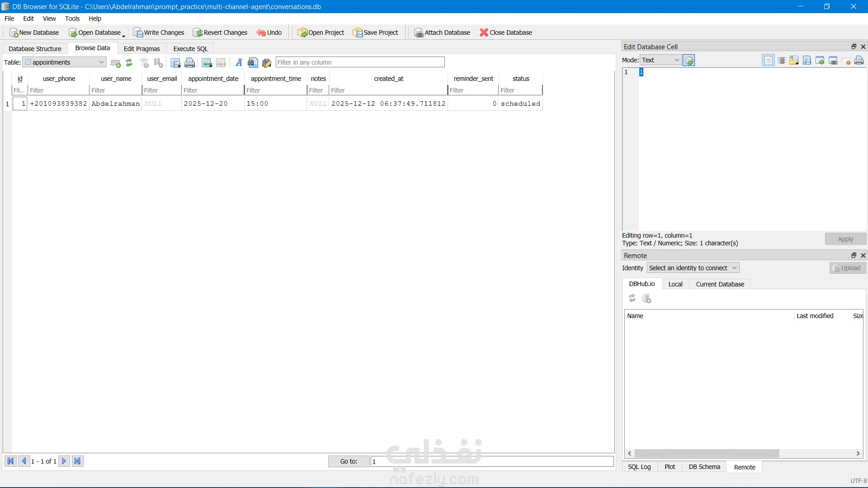The width and height of the screenshot is (868, 488).
Task: Float the Edit Database Cell panel
Action: 854,47
